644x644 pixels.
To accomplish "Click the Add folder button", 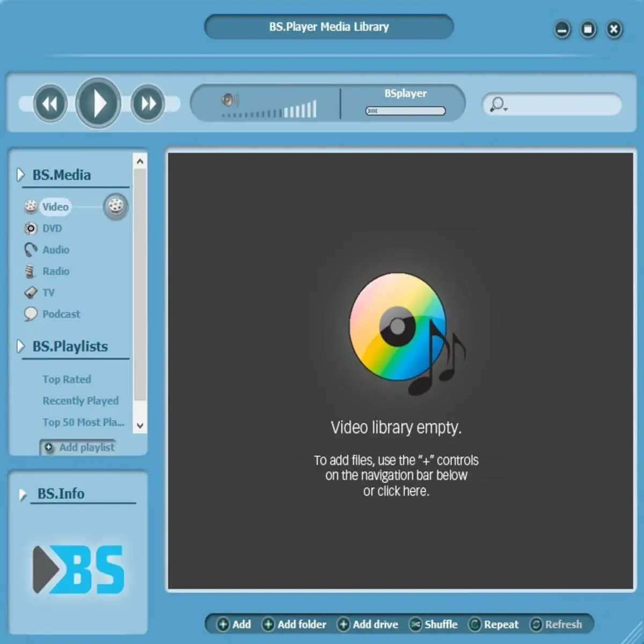I will [x=294, y=624].
